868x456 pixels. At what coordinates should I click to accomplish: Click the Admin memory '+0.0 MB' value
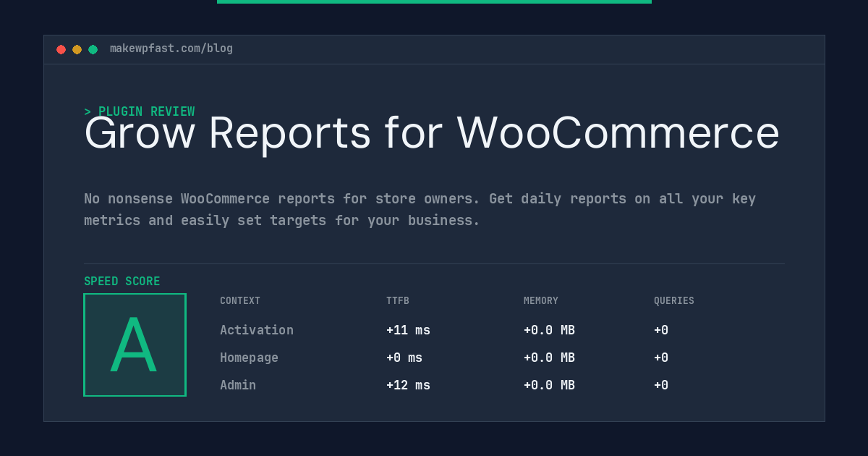point(549,385)
